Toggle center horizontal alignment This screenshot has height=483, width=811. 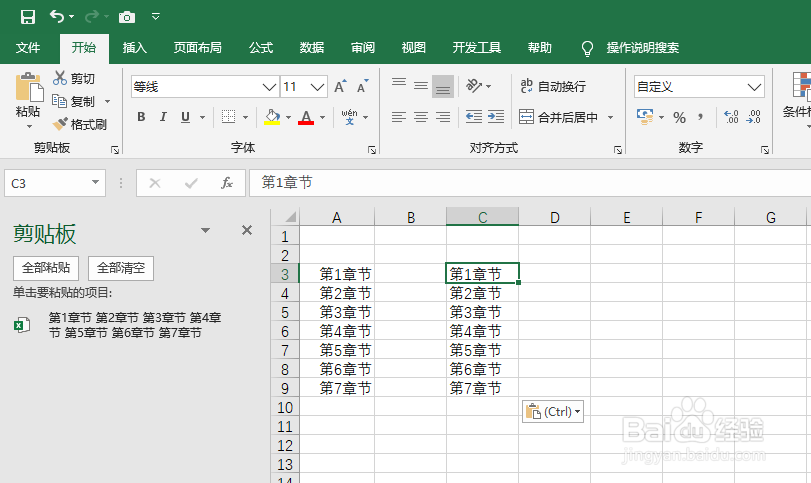pyautogui.click(x=421, y=117)
